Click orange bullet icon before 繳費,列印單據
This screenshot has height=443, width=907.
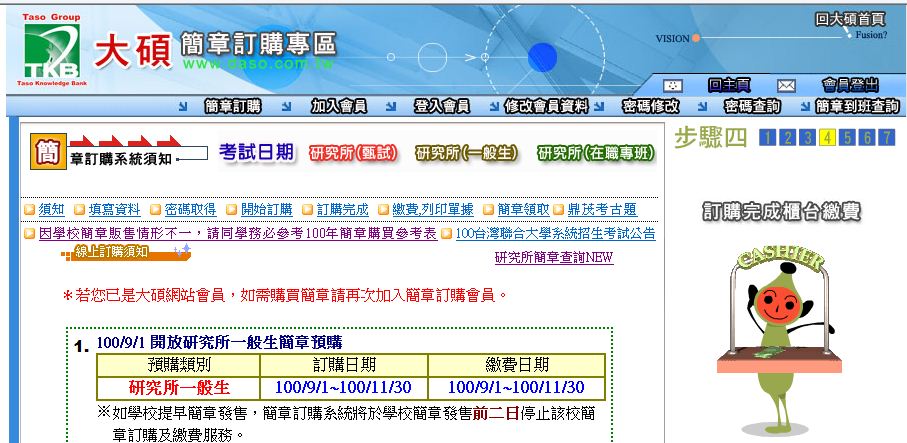(x=384, y=210)
